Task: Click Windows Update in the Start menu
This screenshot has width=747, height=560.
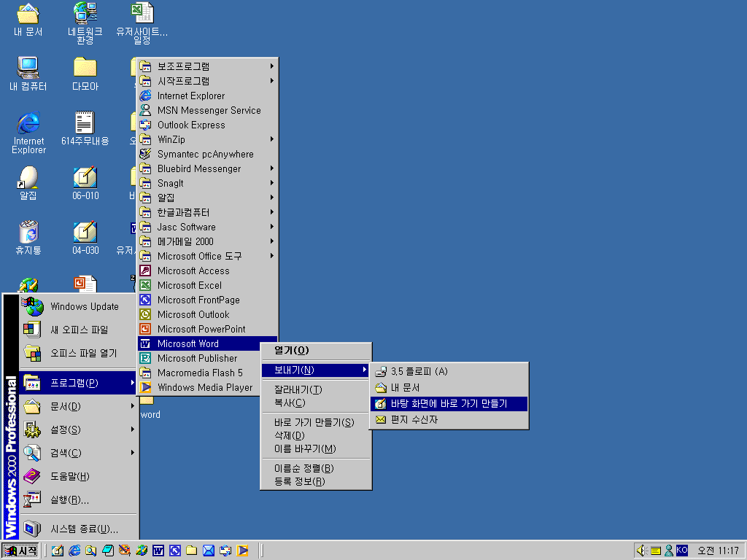Action: pyautogui.click(x=78, y=307)
